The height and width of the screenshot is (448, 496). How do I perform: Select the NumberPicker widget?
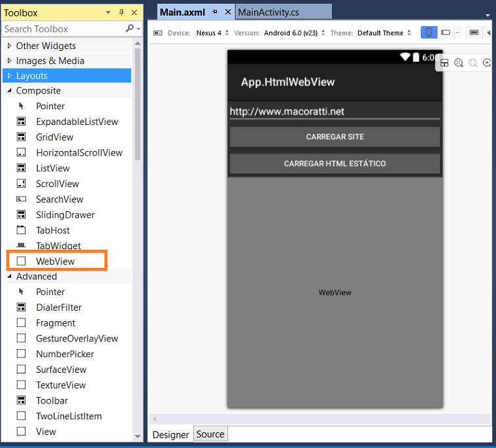tap(65, 354)
